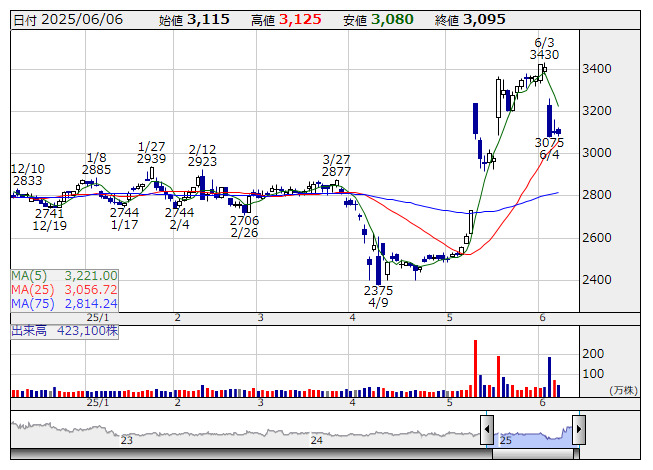
Task: Click the MA(5) 3,221.00 legend entry
Action: tap(64, 276)
